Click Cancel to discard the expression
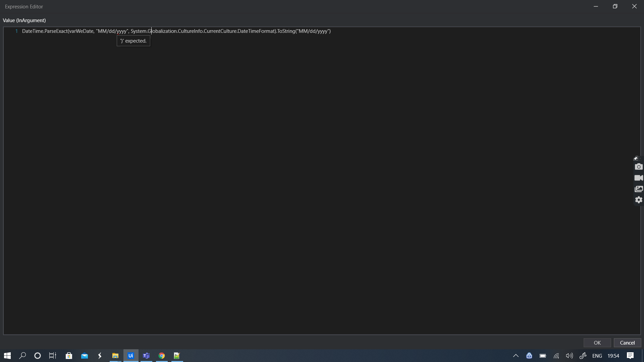Screen dimensions: 644x362 [x=627, y=343]
